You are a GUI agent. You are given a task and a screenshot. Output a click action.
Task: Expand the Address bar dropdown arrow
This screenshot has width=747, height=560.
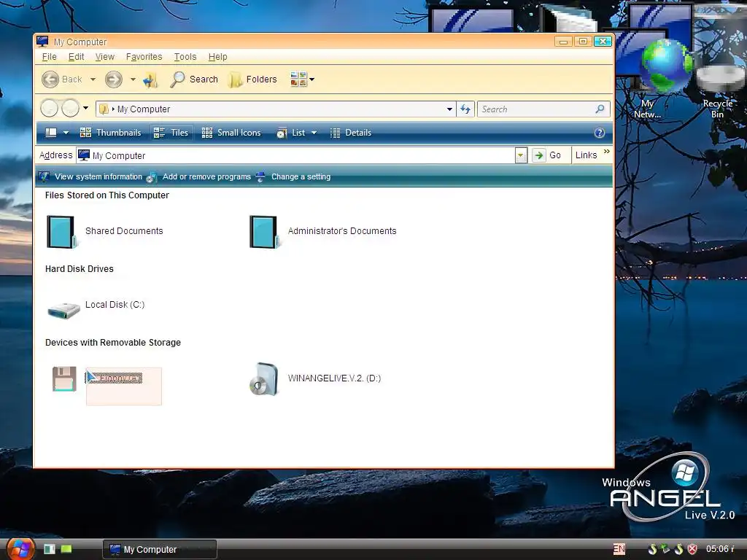[x=521, y=155]
